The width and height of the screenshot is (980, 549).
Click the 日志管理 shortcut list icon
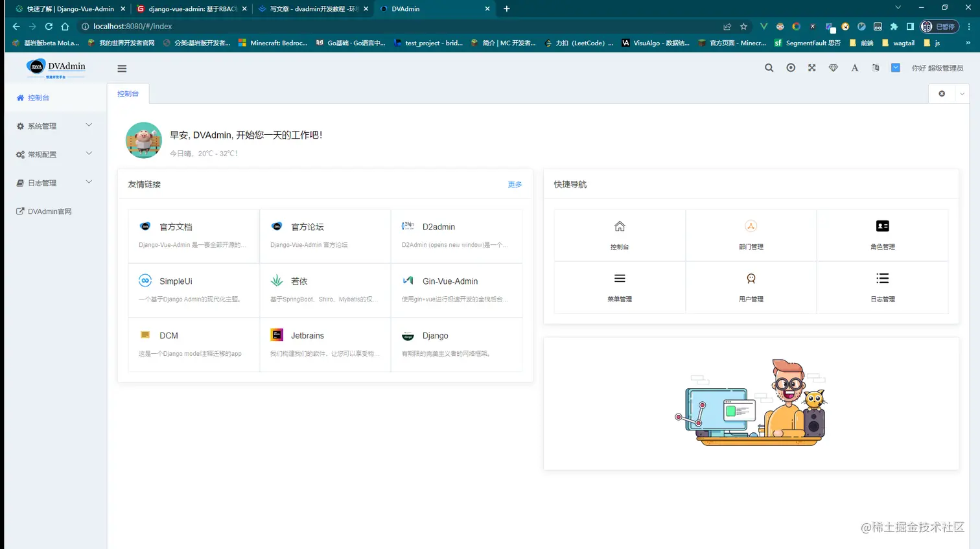click(x=882, y=279)
